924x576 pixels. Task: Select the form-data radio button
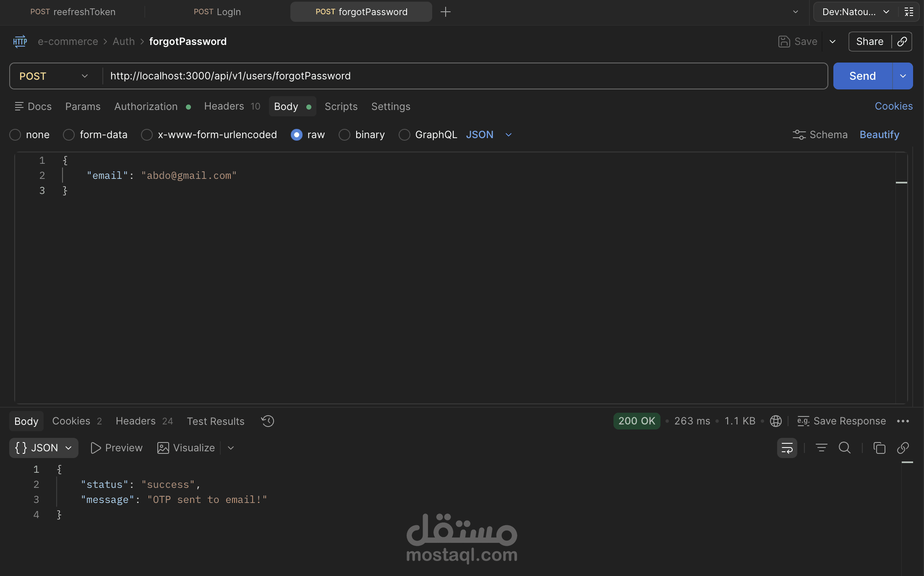point(69,135)
